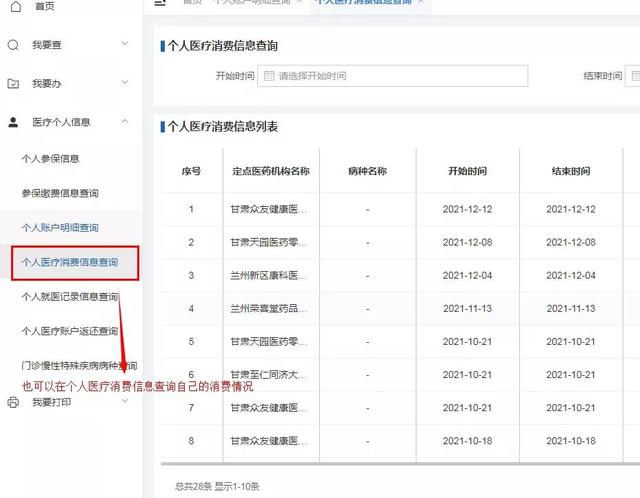Click start date 2021-12-12 in row 1
Screen dimensions: 640x498
[x=467, y=209]
